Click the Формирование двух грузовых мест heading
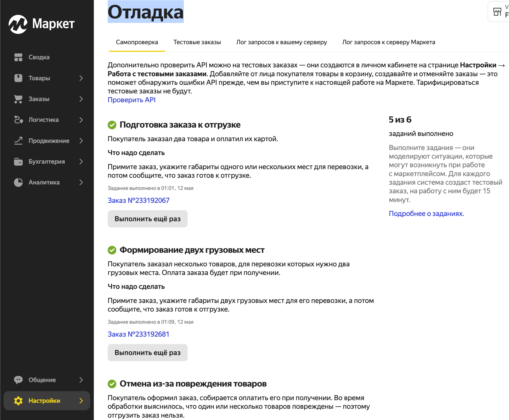509x420 pixels. pos(192,250)
